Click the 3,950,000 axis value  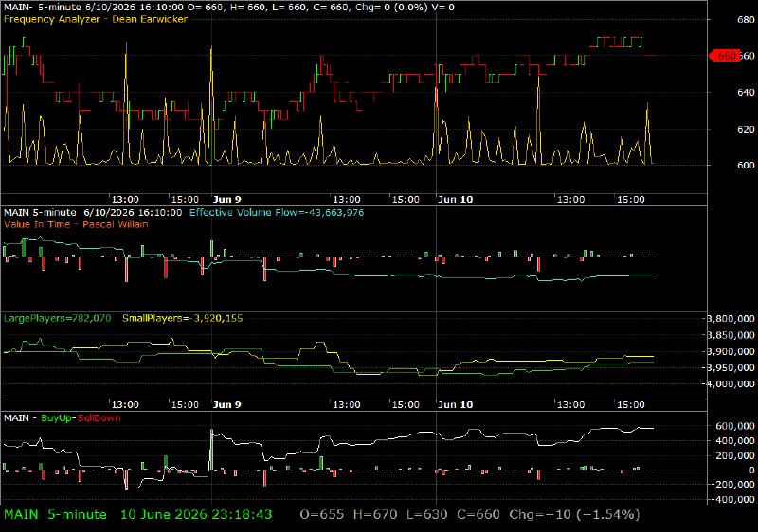(x=731, y=367)
